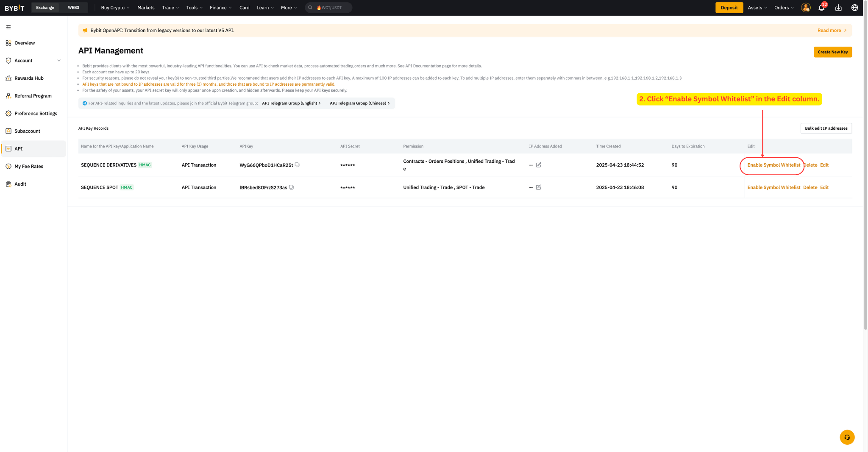Image resolution: width=868 pixels, height=452 pixels.
Task: Edit IP address for SEQUENCE DERIVATIVES
Action: coord(539,165)
